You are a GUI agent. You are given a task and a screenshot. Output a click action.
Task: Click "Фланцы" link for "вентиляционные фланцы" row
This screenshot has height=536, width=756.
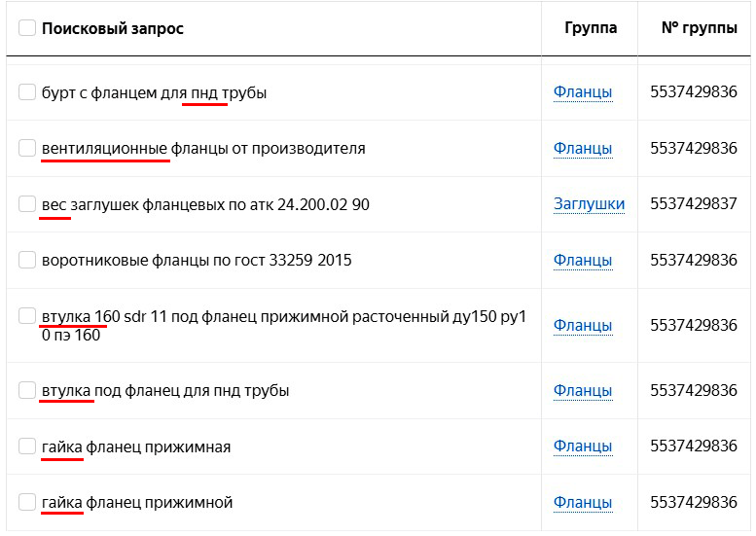[583, 148]
